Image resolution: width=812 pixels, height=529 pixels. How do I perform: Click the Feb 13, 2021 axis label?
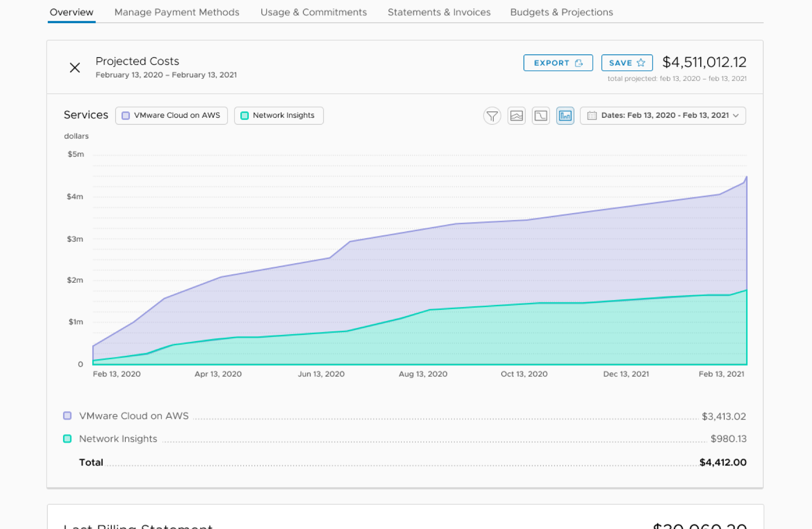tap(722, 374)
